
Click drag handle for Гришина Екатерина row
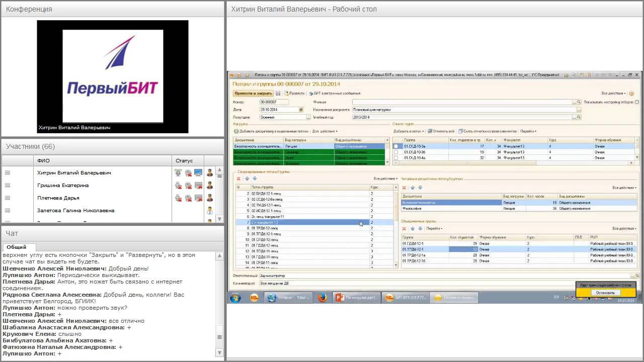[x=8, y=186]
